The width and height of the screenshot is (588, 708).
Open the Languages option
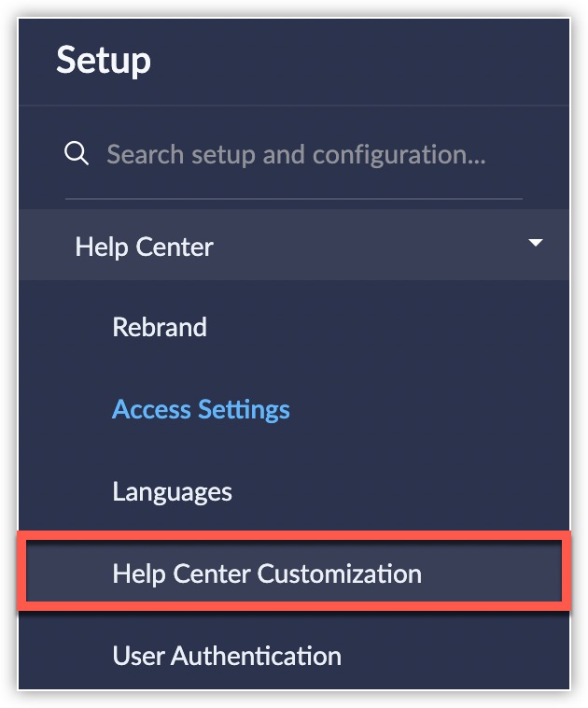point(172,491)
